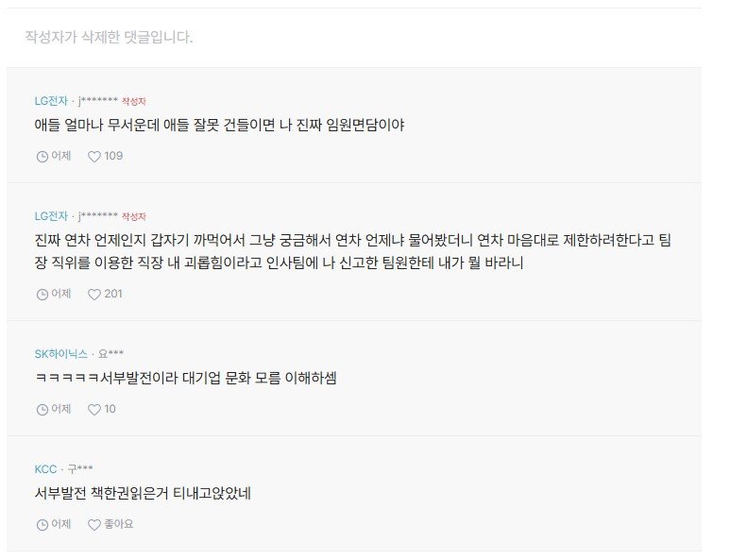Open LG전자 company link on first comment

[x=51, y=100]
